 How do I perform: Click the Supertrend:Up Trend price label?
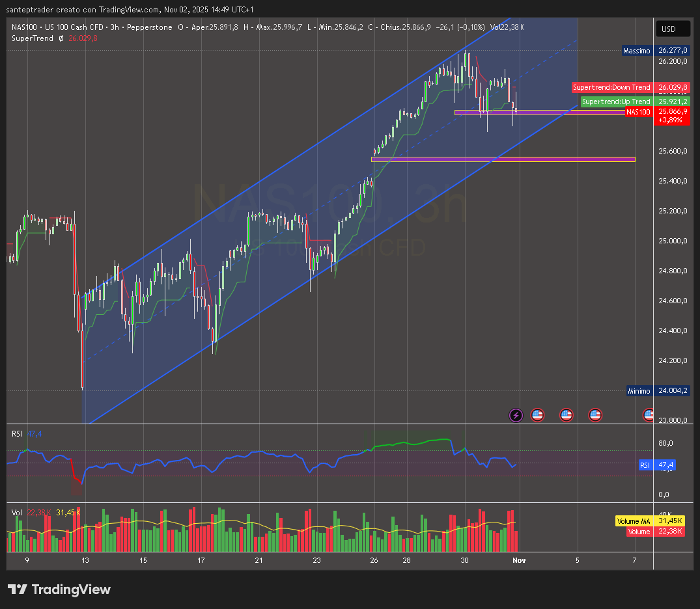[616, 101]
